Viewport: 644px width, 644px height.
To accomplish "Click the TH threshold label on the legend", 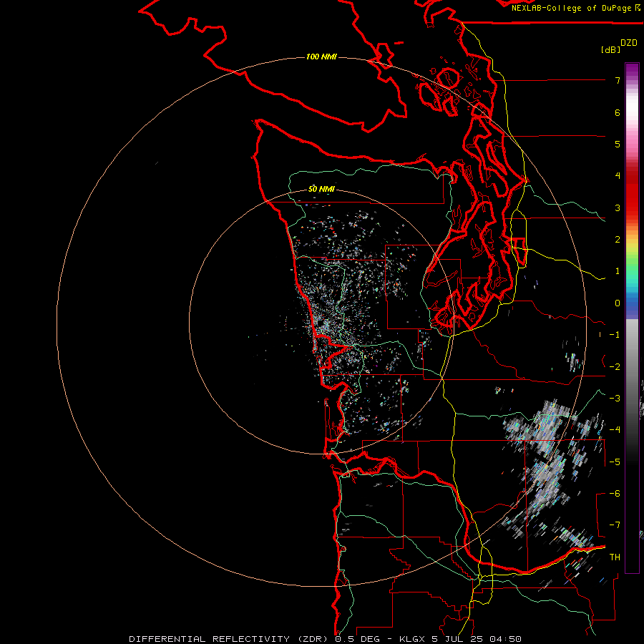I will coord(615,557).
